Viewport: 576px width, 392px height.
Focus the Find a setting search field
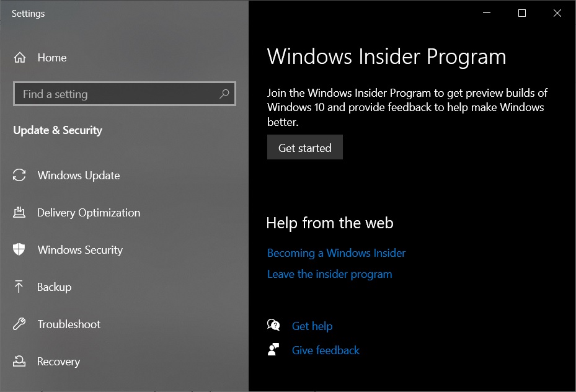(125, 94)
